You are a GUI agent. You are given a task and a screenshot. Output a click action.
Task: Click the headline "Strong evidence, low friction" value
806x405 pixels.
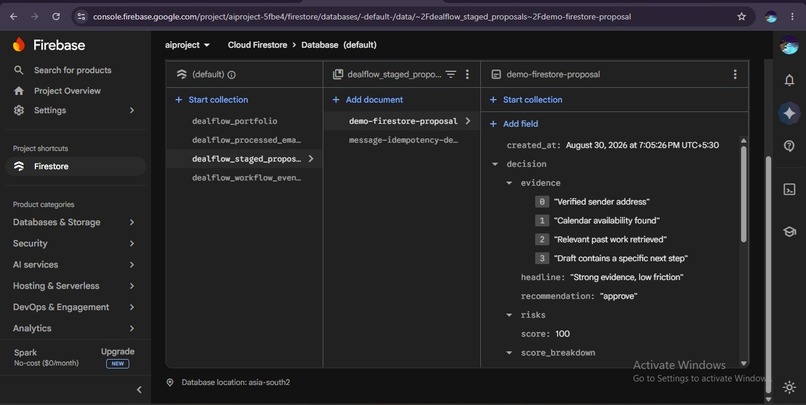[x=627, y=278]
